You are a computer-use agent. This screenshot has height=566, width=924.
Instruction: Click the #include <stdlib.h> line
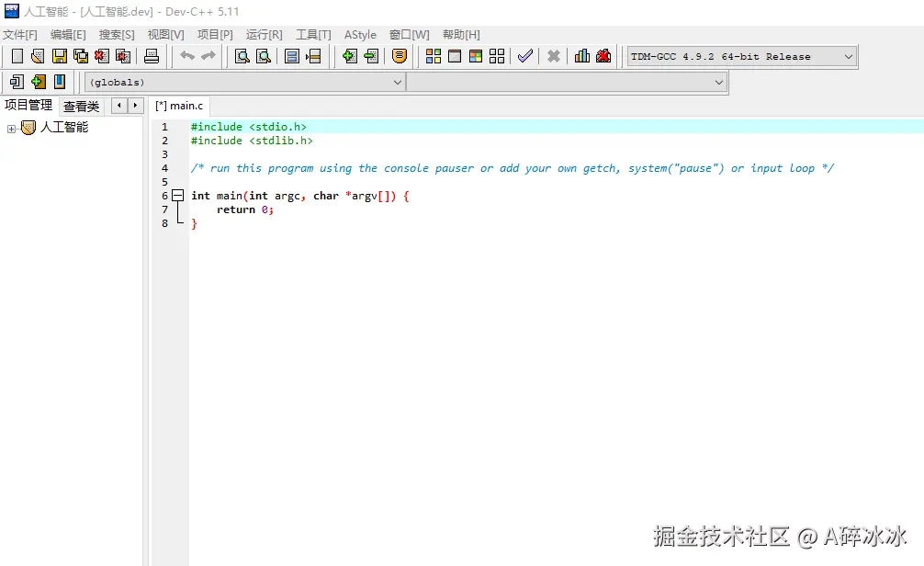click(252, 141)
